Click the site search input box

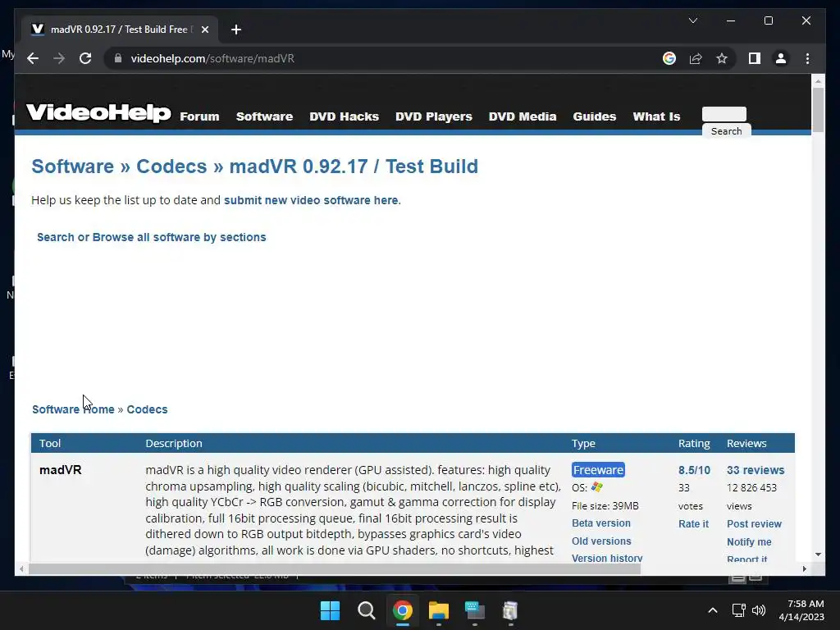724,114
